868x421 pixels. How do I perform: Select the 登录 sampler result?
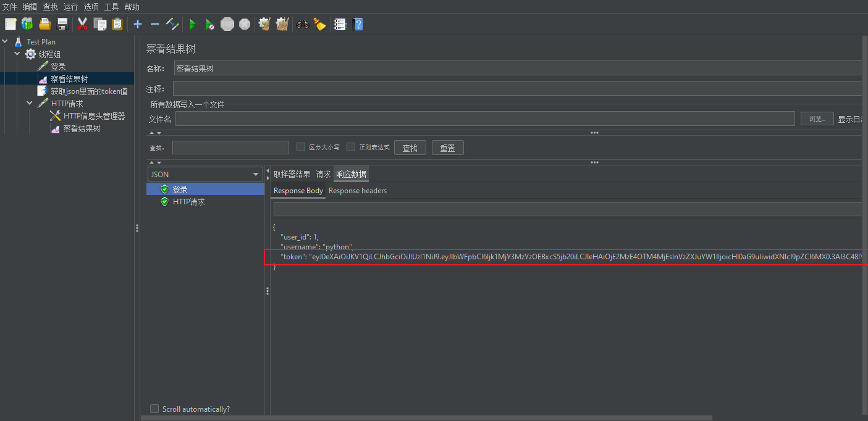pyautogui.click(x=179, y=189)
